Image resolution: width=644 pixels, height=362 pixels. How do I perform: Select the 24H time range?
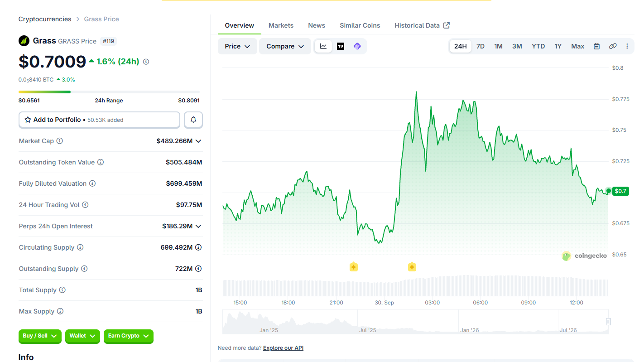(461, 46)
